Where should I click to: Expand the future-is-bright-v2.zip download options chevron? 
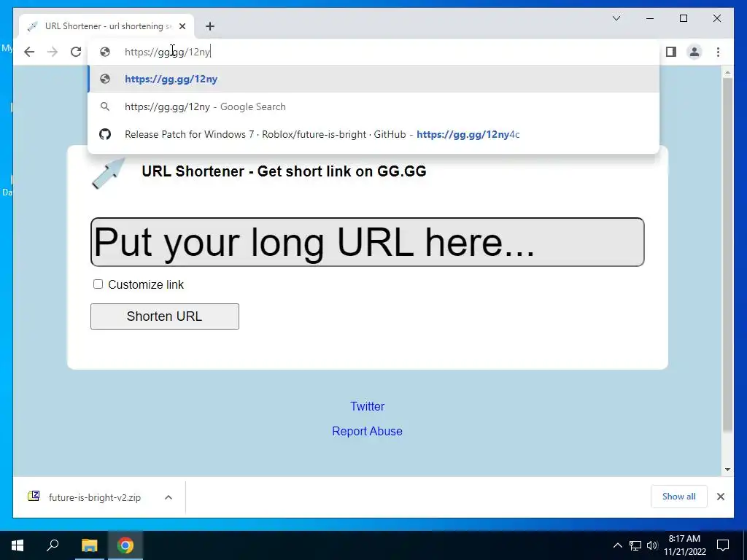[169, 497]
